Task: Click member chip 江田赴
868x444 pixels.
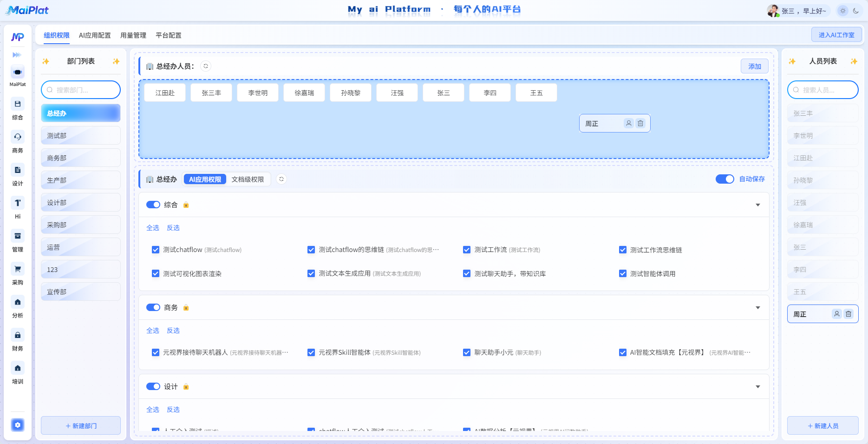Action: pos(165,93)
